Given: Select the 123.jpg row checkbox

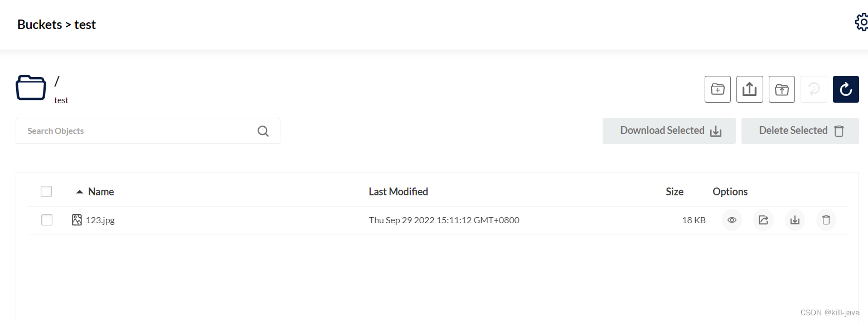Looking at the screenshot, I should pos(47,220).
